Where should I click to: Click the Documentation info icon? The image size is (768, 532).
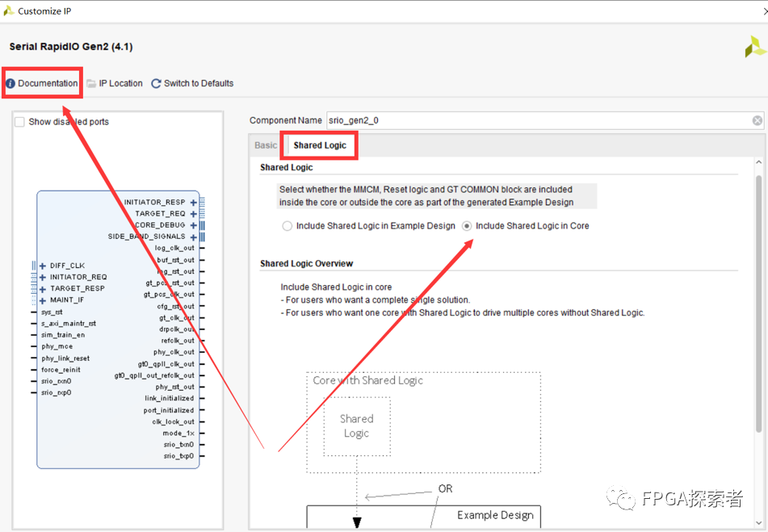click(x=10, y=84)
